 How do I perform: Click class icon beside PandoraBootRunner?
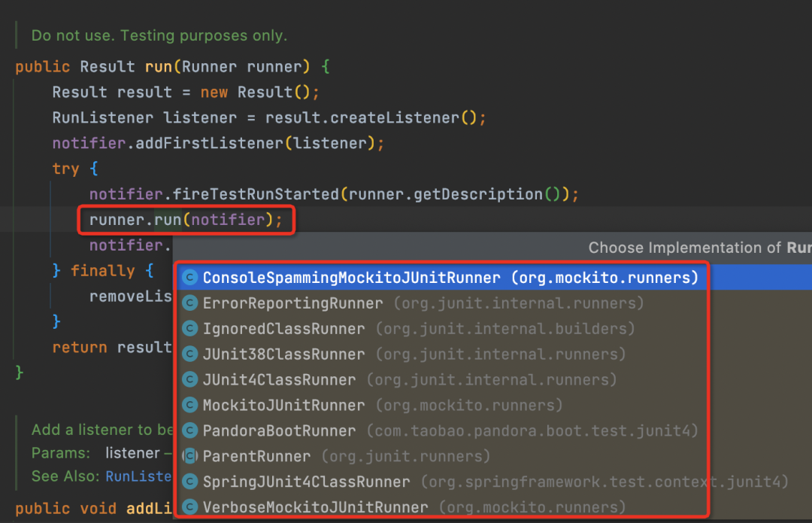coord(190,430)
